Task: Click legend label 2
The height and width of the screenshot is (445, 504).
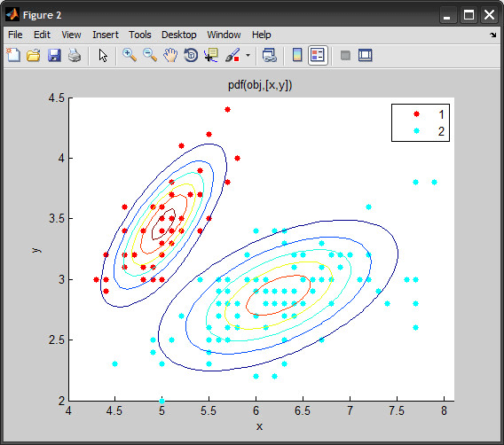Action: [441, 131]
